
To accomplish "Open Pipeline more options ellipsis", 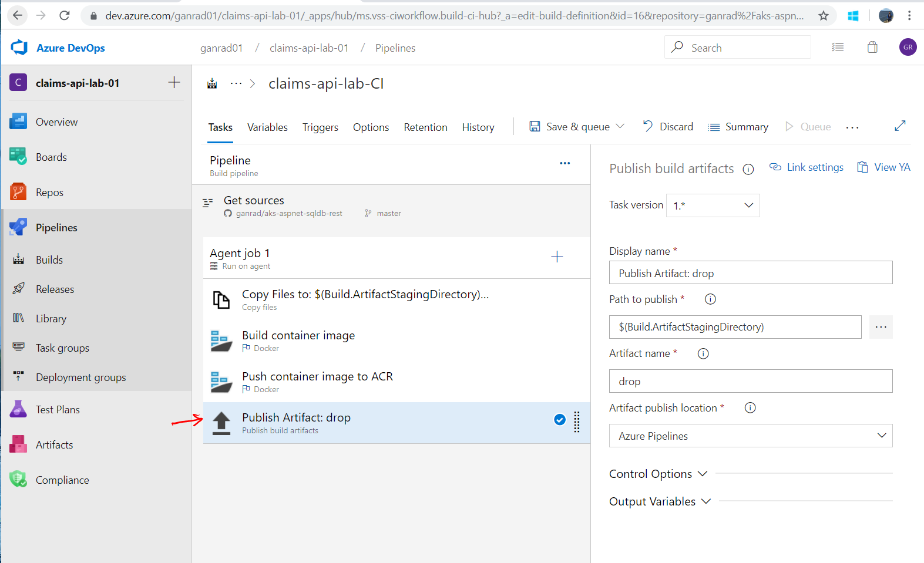I will [565, 163].
